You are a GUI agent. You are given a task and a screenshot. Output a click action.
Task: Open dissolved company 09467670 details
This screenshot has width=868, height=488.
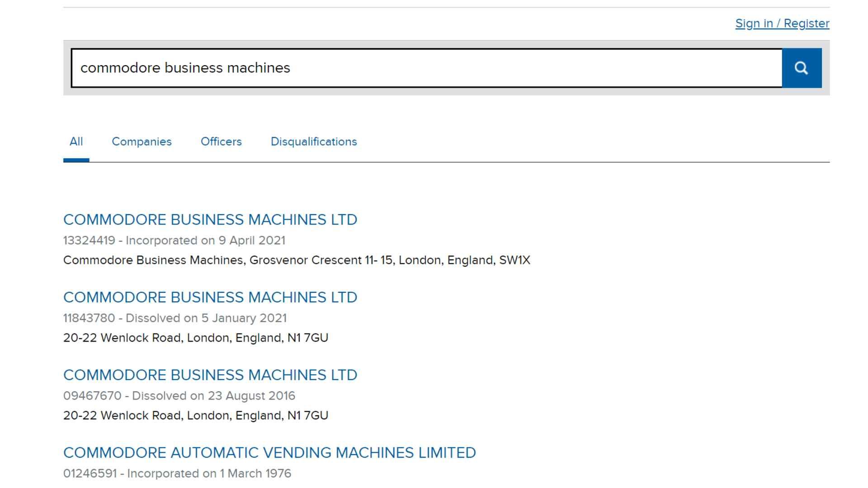[x=210, y=375]
